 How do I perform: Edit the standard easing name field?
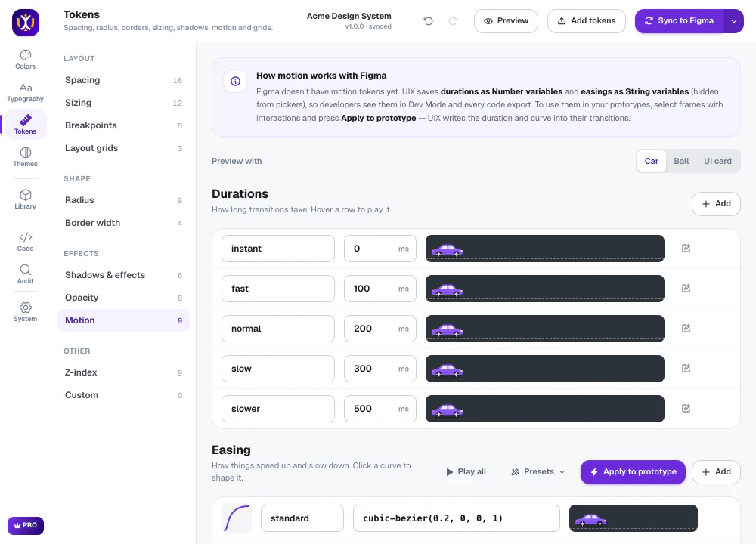[302, 518]
